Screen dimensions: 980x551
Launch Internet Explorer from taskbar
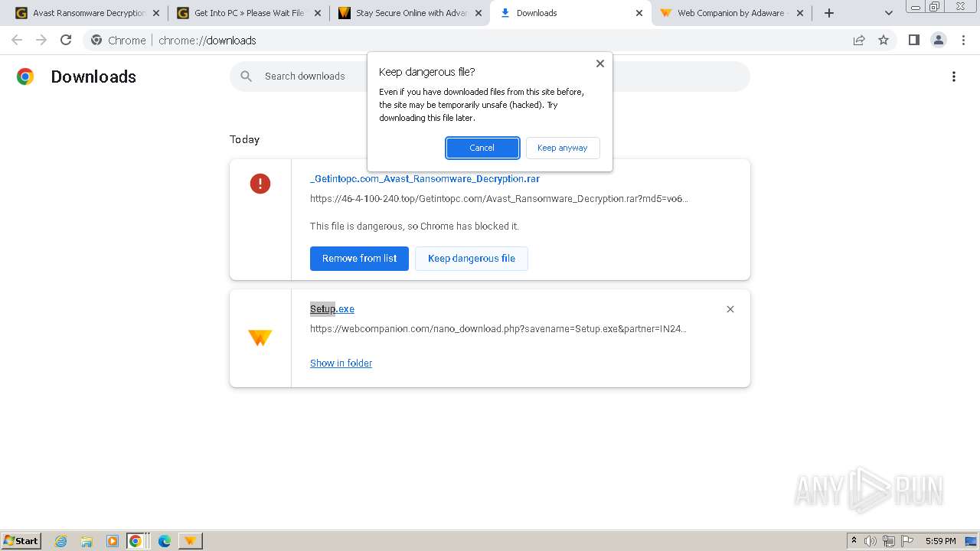tap(61, 541)
